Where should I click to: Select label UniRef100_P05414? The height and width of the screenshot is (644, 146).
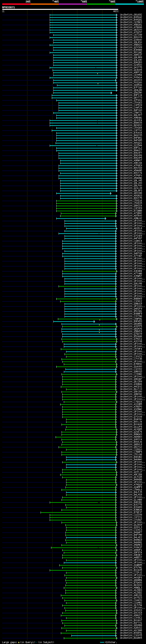131,77
